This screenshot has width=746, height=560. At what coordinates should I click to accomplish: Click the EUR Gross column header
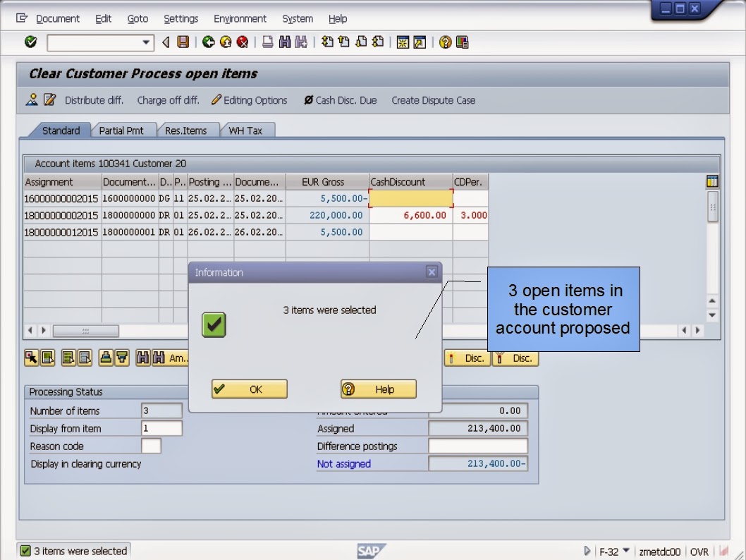[327, 182]
